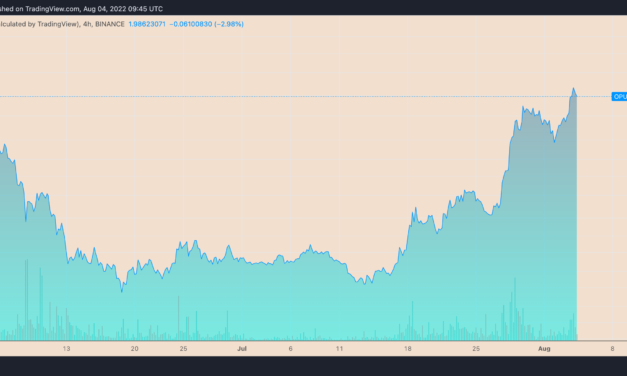Click the latest peak of the price line
The height and width of the screenshot is (376, 627).
(x=573, y=88)
